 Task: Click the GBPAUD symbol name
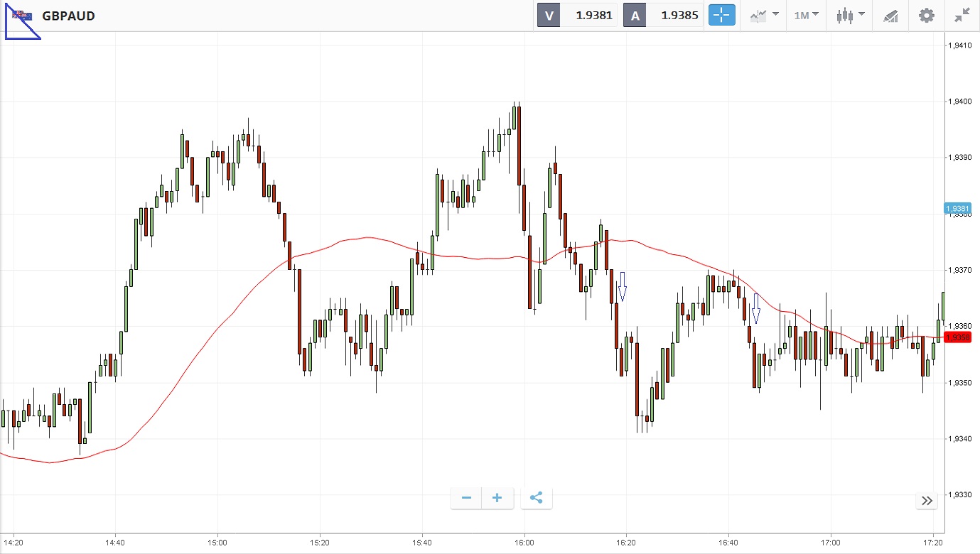coord(68,16)
